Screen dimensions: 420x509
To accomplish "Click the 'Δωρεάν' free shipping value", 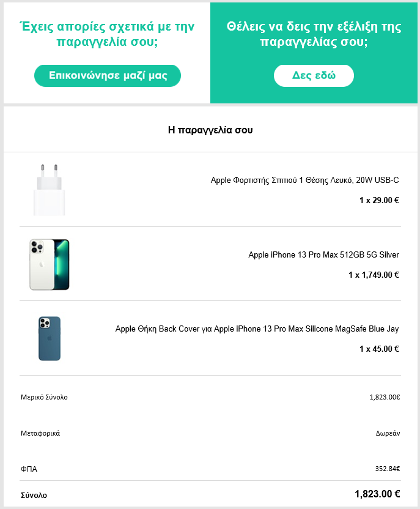I will (388, 433).
